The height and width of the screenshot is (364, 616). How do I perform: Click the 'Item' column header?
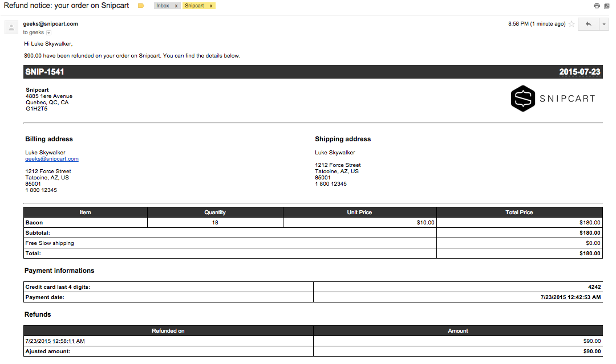point(85,212)
